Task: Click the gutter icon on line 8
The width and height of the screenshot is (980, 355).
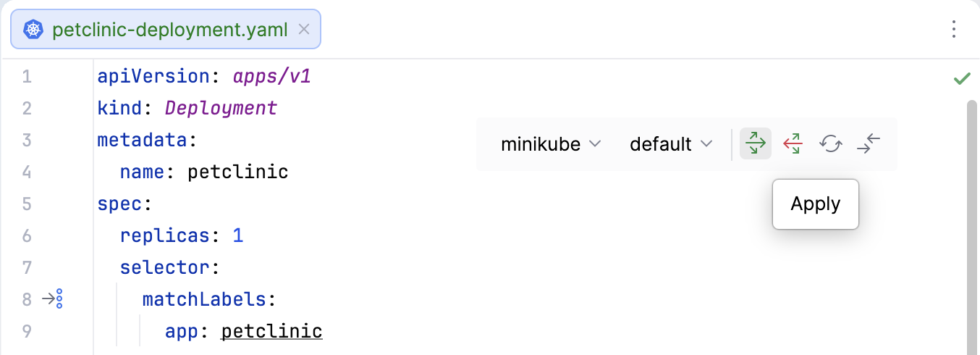Action: pyautogui.click(x=53, y=298)
